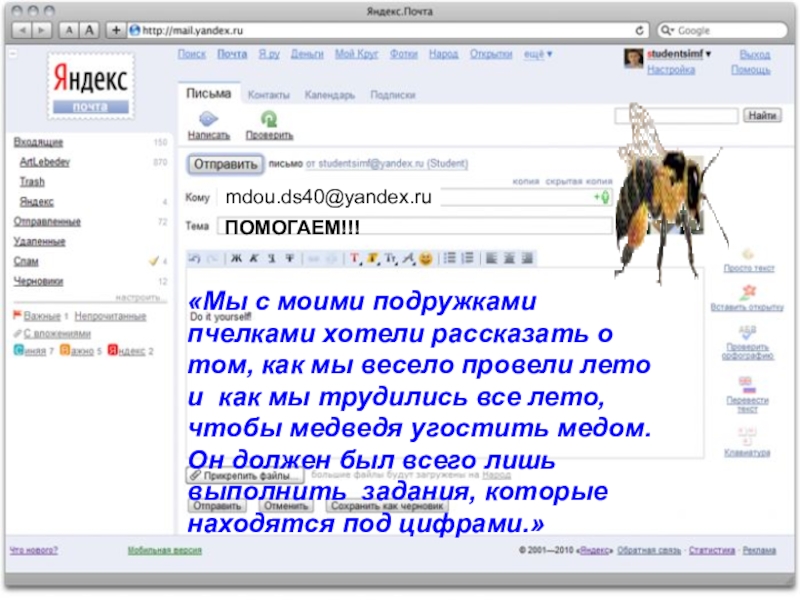The height and width of the screenshot is (600, 800).
Task: Click the Настройка settings link
Action: pyautogui.click(x=671, y=70)
